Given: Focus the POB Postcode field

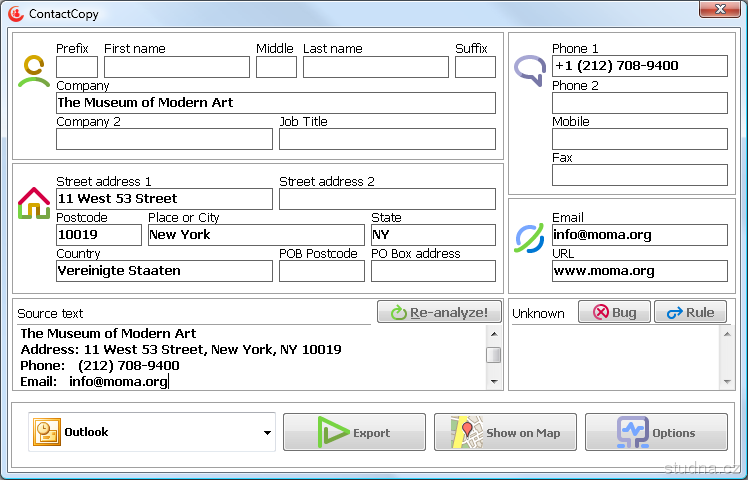Looking at the screenshot, I should point(322,271).
